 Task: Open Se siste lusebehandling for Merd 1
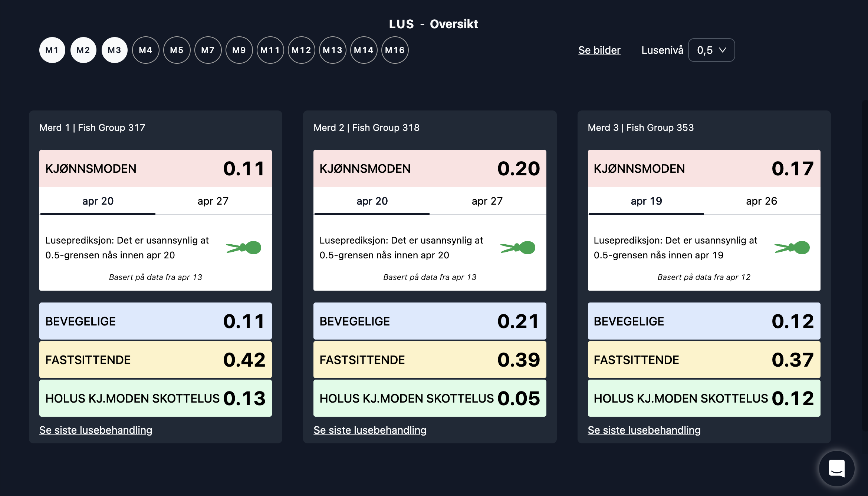point(96,430)
